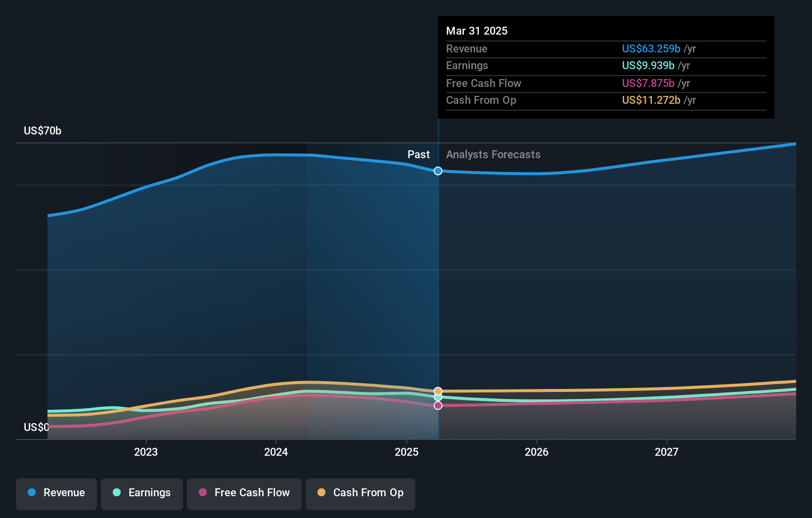Click the Free Cash Flow legend button
The width and height of the screenshot is (812, 518).
(x=244, y=493)
